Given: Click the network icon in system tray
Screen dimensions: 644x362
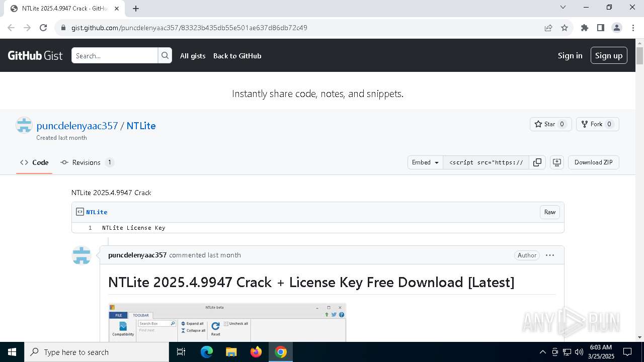Looking at the screenshot, I should [x=567, y=352].
